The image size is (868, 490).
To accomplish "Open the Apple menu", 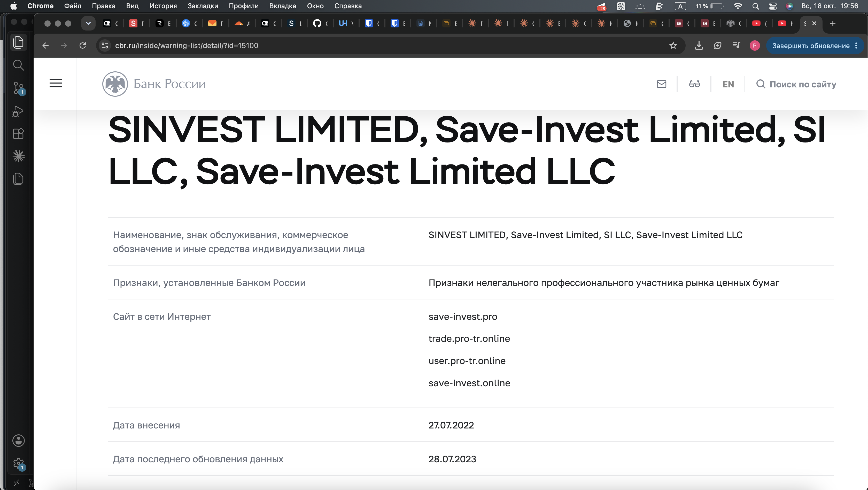I will 13,6.
